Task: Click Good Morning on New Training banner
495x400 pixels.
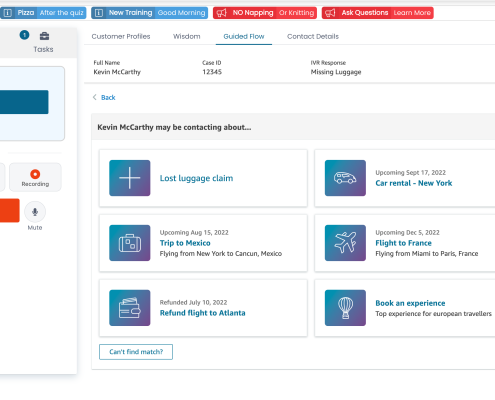Action: (x=181, y=13)
